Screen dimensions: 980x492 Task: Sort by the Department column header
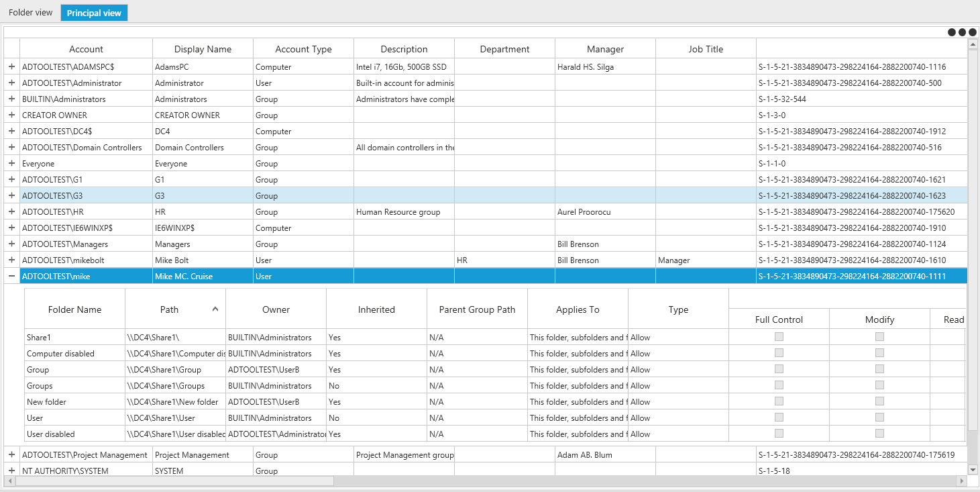pos(504,49)
